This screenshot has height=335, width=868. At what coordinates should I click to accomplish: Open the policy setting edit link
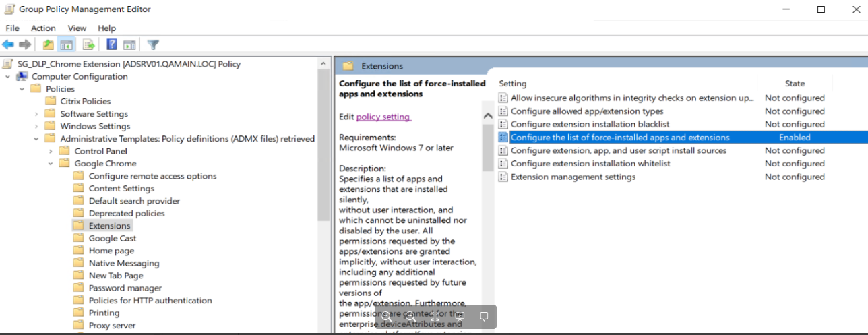[x=383, y=117]
